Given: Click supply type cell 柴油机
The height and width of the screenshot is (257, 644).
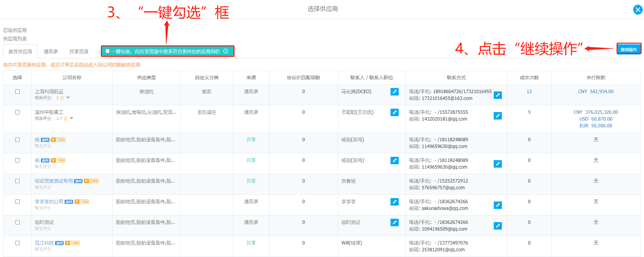Looking at the screenshot, I should [x=147, y=92].
